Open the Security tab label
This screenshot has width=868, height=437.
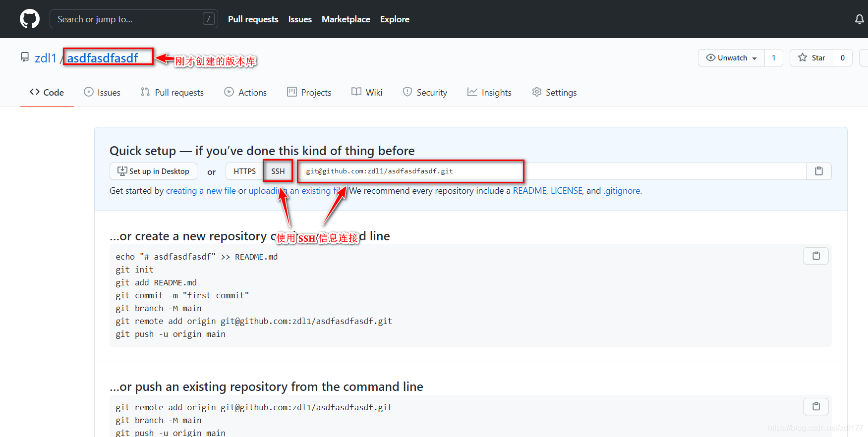432,92
